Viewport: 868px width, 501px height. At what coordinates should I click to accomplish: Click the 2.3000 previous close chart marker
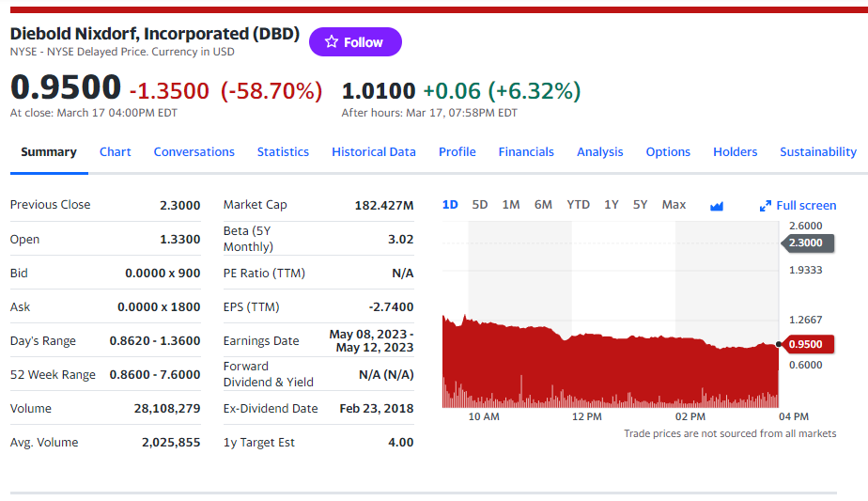[x=807, y=243]
